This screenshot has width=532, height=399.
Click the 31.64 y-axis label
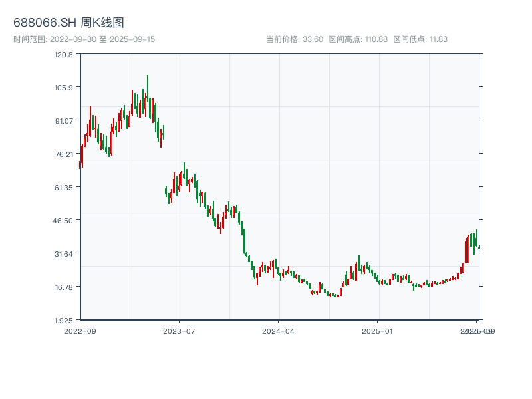pos(64,254)
